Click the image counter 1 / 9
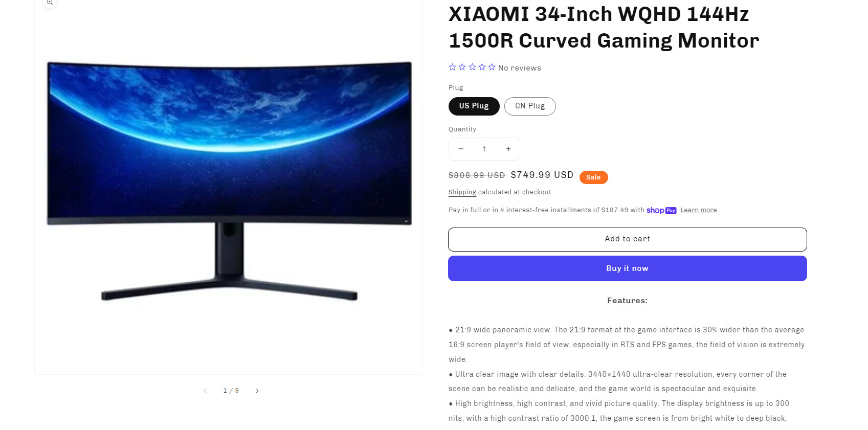868x430 pixels. click(x=231, y=391)
